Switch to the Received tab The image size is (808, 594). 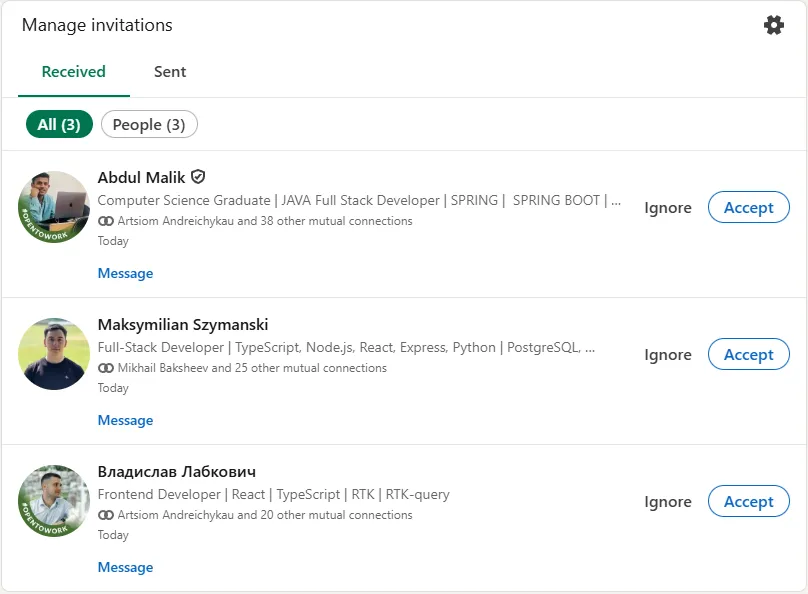pos(73,72)
